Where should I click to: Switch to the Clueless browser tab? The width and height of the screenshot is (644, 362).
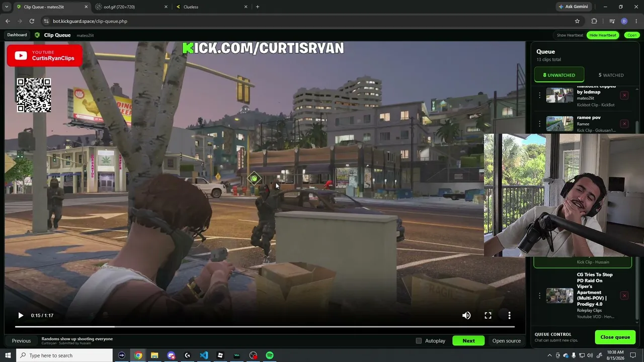point(211,7)
